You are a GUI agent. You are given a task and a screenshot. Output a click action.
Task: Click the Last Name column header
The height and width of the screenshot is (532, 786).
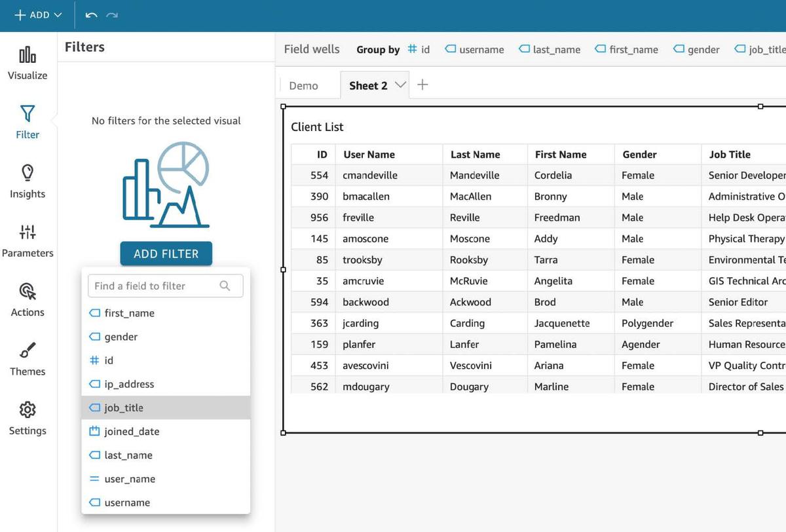(475, 155)
